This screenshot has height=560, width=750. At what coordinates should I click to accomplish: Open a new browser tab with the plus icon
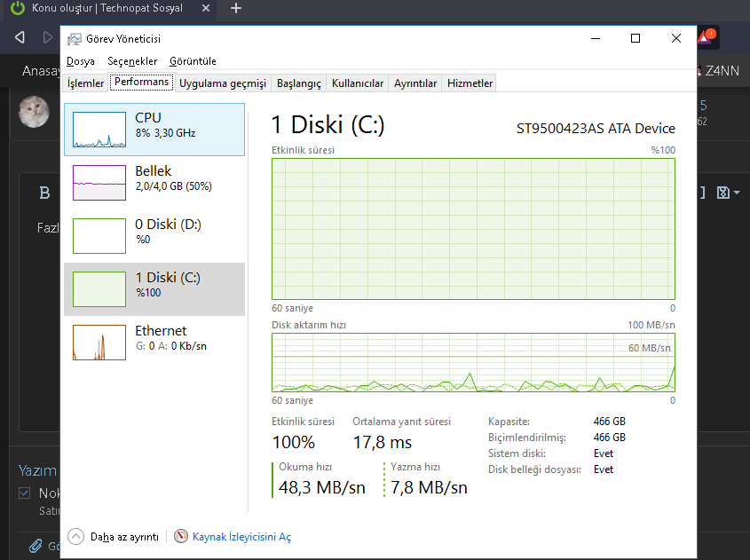[235, 9]
